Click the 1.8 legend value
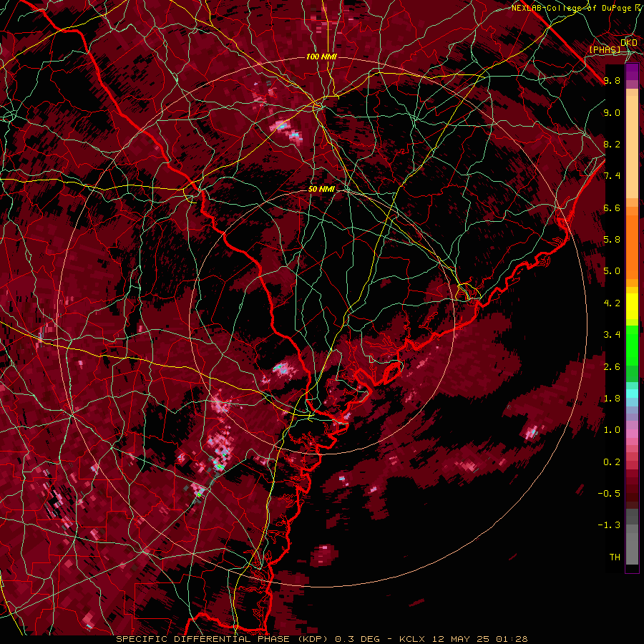 click(612, 399)
